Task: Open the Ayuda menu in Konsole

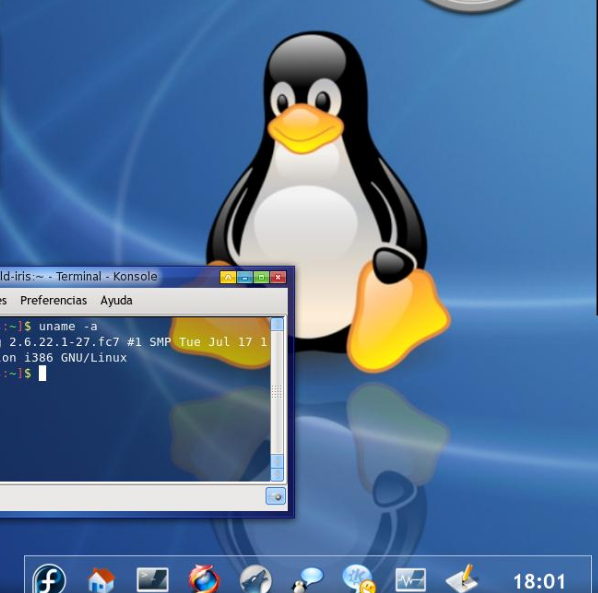Action: pos(116,301)
